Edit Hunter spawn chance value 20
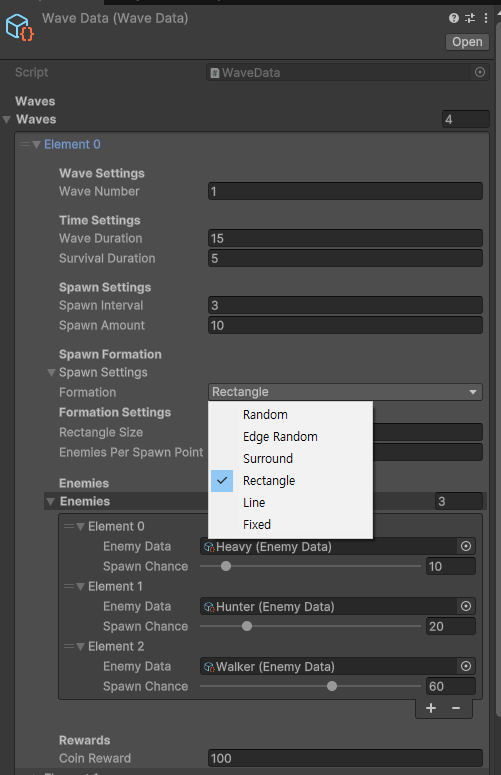501x775 pixels. pyautogui.click(x=451, y=626)
